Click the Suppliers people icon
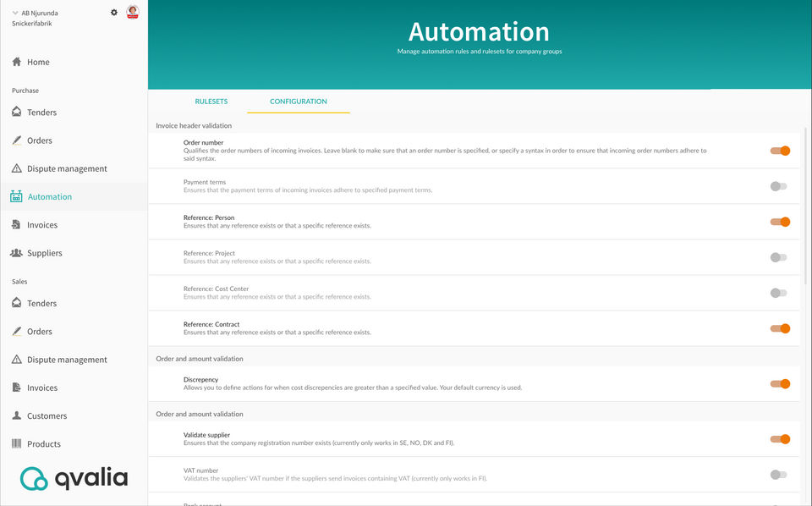 tap(17, 253)
